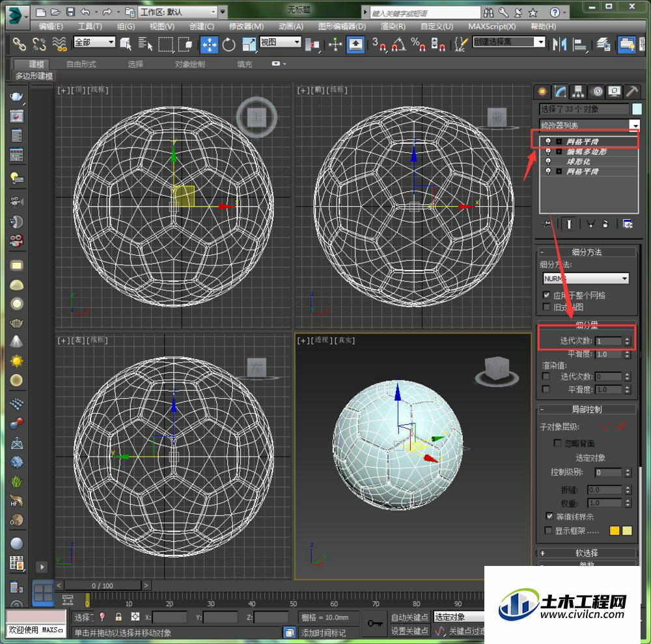Click the Spinner Snap toggle
Viewport: 651px width, 644px height.
438,44
